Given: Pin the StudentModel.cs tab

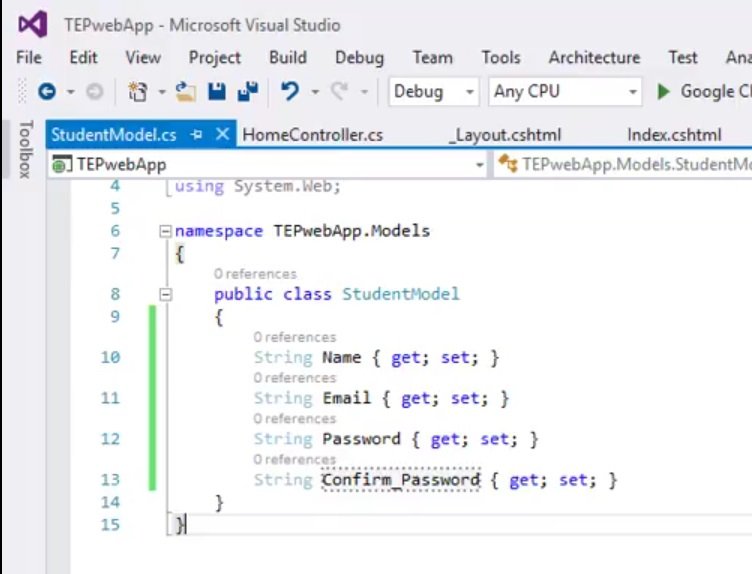Looking at the screenshot, I should tap(196, 135).
